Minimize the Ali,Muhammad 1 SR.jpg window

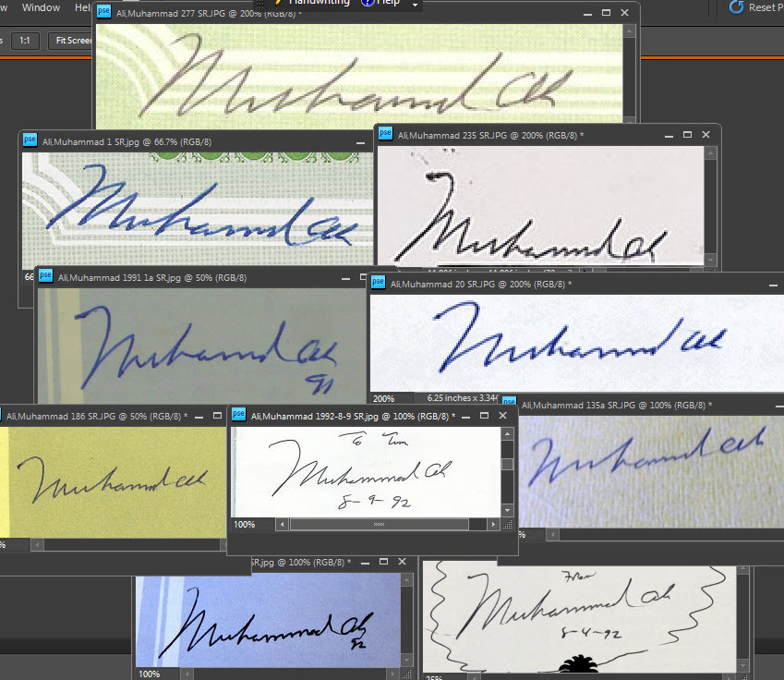360,143
